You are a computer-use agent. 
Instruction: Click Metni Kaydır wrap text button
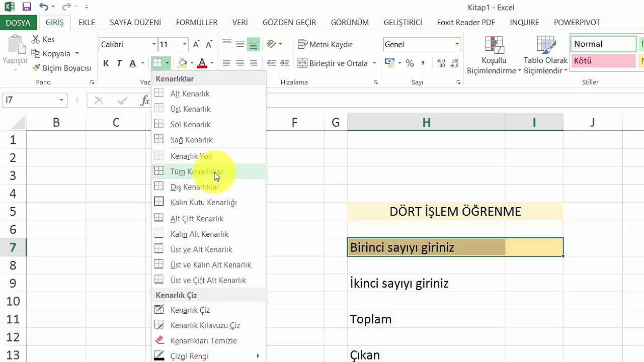point(325,44)
